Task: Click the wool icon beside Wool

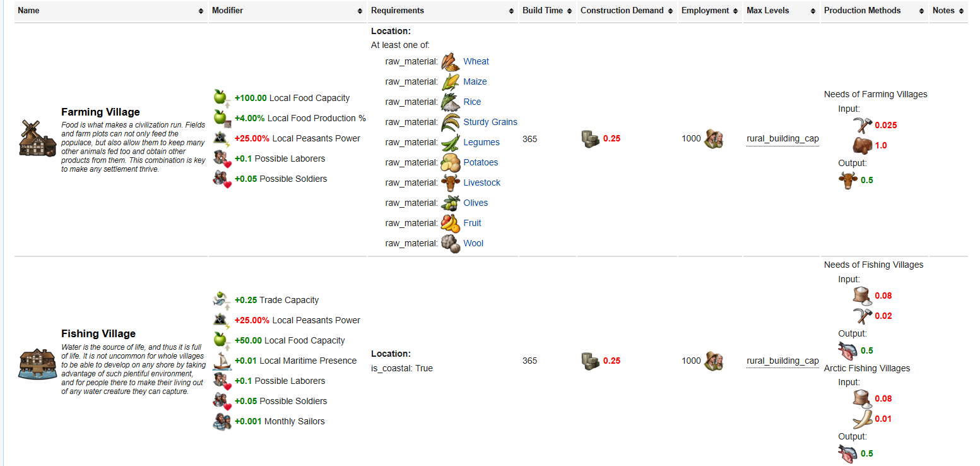Action: 451,243
